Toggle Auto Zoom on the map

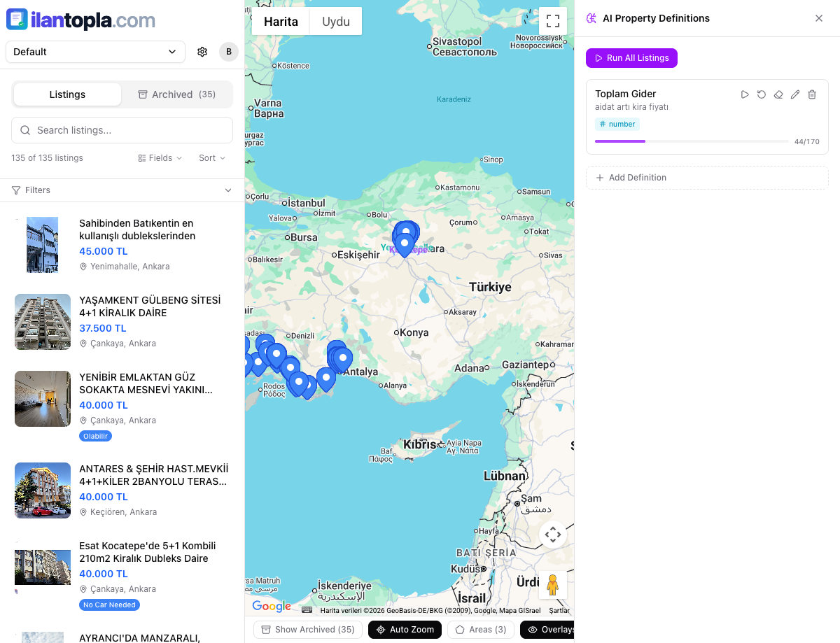pyautogui.click(x=405, y=630)
